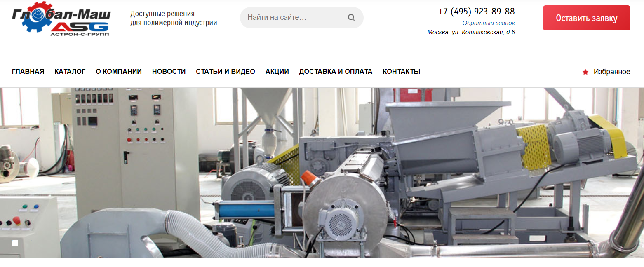The image size is (644, 267).
Task: Focus the 'Найти на сайте' search field
Action: [301, 18]
